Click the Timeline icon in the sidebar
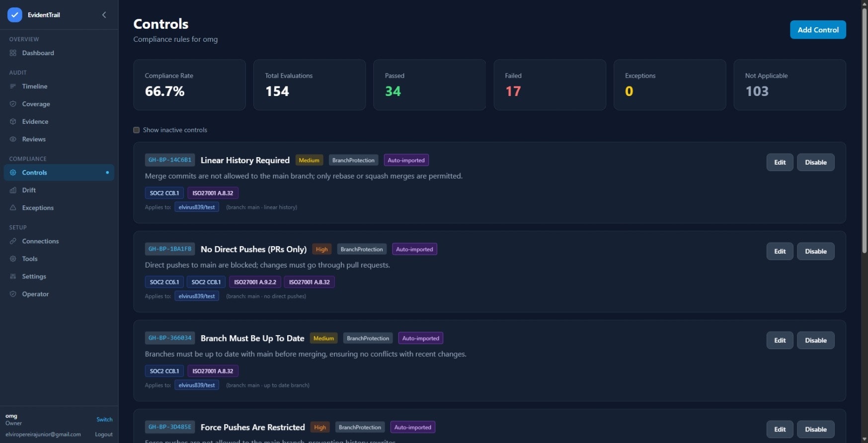This screenshot has height=443, width=868. point(13,87)
